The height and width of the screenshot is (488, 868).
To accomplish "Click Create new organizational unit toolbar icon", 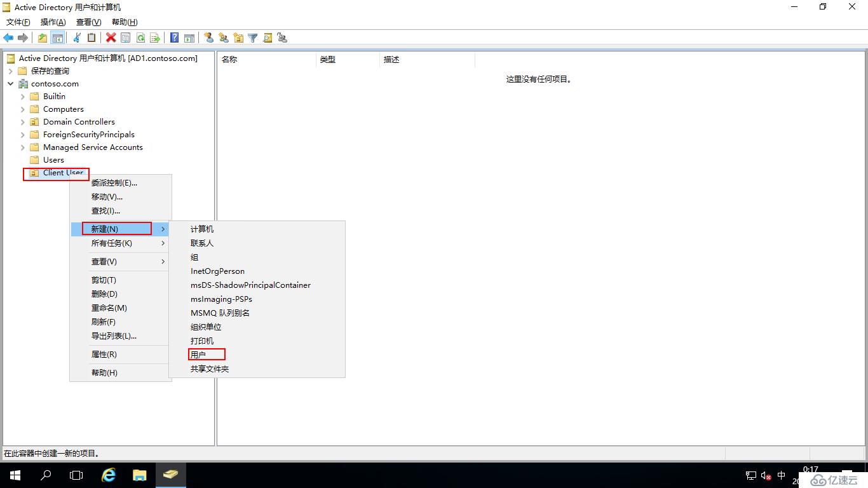I will pyautogui.click(x=238, y=37).
